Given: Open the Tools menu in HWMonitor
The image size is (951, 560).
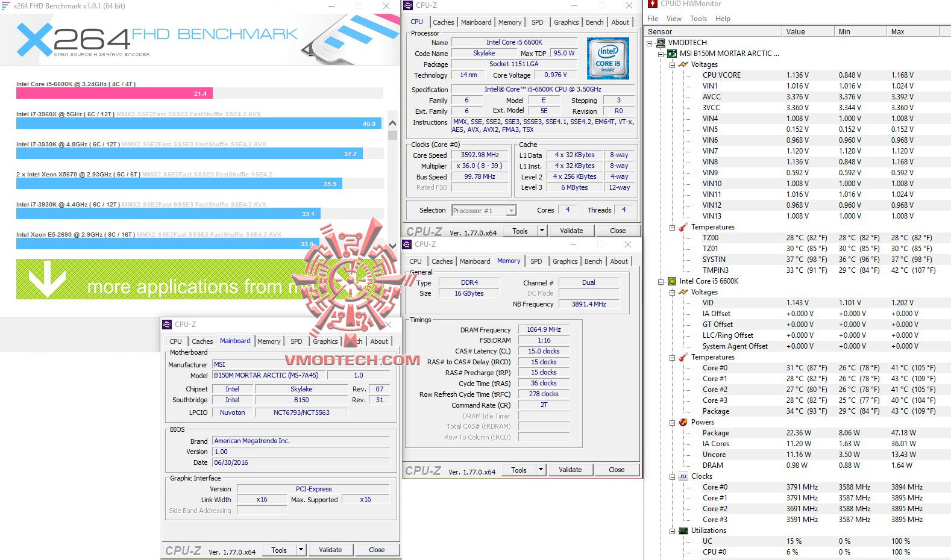Looking at the screenshot, I should 698,19.
